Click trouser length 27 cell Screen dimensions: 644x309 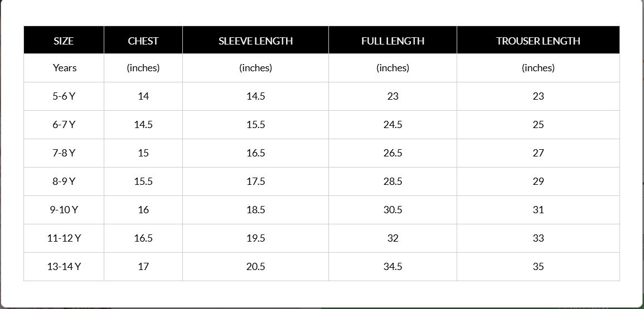tap(538, 153)
